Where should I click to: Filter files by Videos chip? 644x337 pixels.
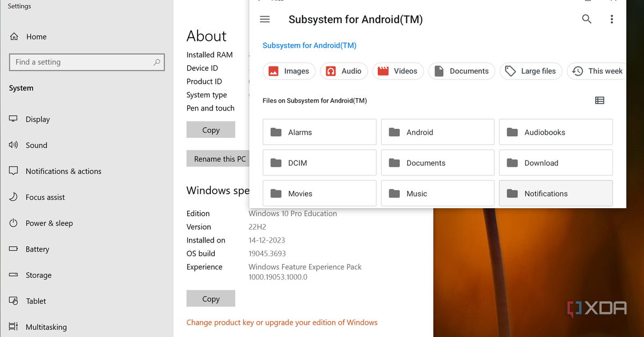click(398, 71)
